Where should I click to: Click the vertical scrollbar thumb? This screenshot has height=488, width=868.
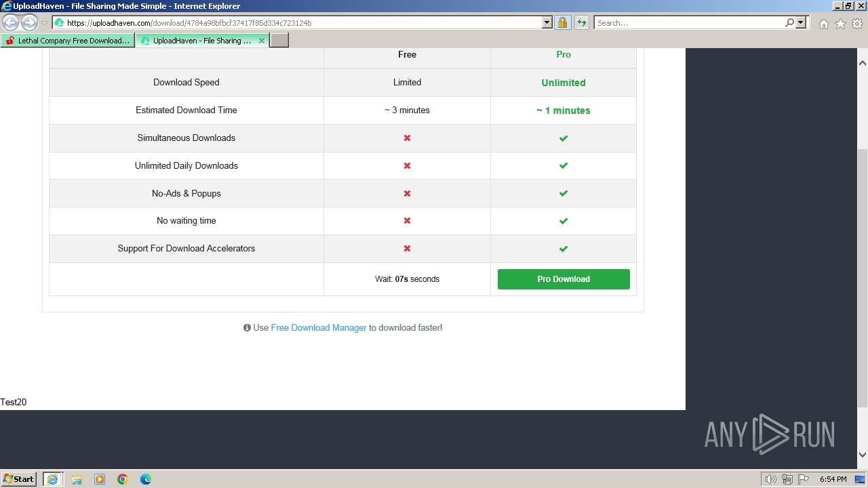click(863, 277)
